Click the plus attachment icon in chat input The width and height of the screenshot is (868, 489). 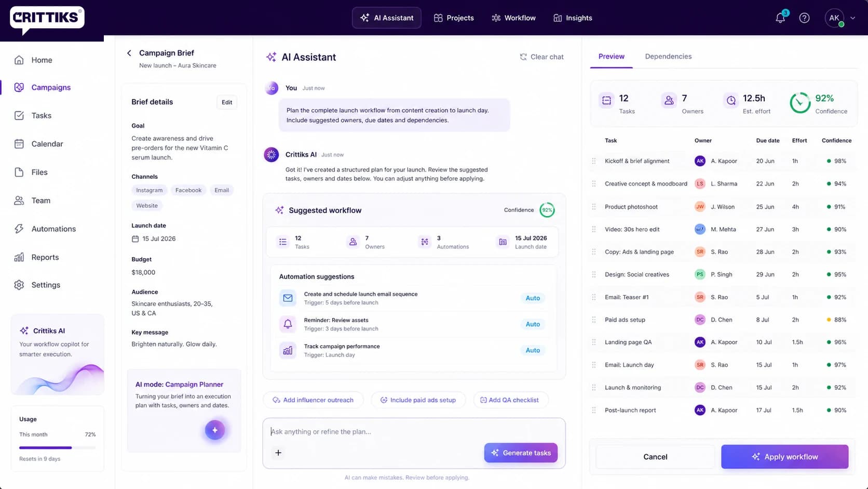point(278,453)
